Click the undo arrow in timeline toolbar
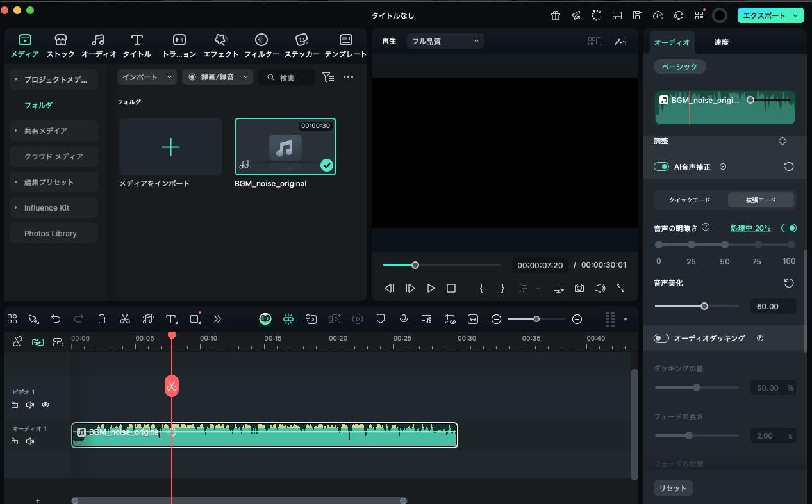812x504 pixels. click(56, 319)
